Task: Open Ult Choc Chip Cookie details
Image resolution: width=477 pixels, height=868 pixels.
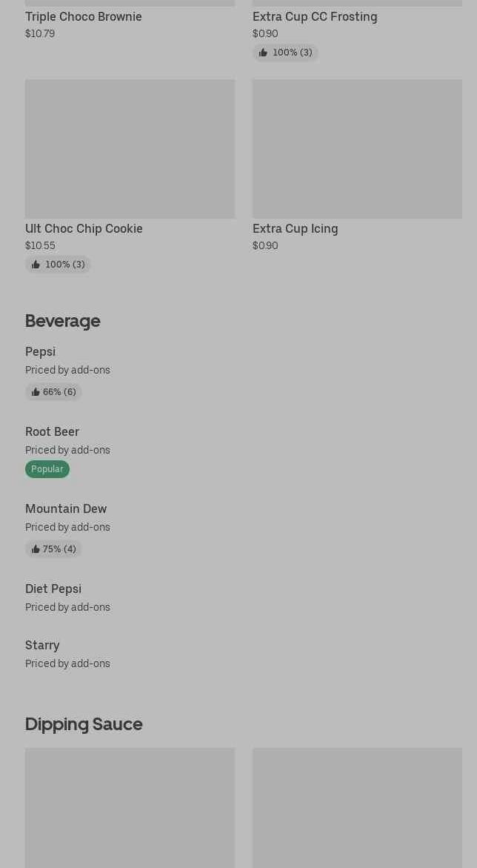Action: tap(84, 228)
